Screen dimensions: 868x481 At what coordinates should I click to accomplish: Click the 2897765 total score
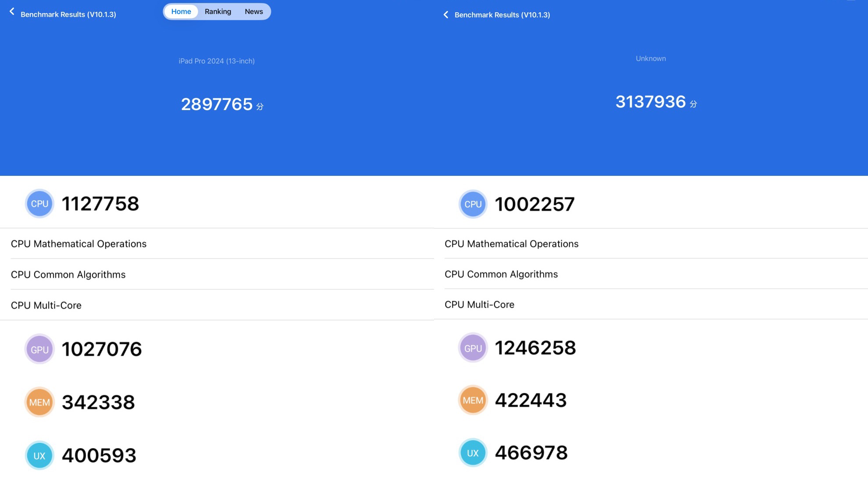point(217,104)
